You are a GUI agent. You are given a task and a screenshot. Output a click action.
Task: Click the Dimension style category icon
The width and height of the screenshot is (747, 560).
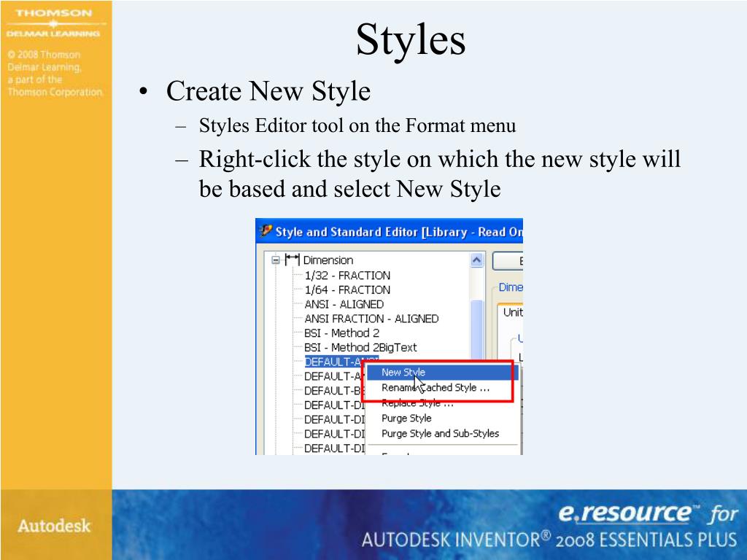click(x=292, y=260)
